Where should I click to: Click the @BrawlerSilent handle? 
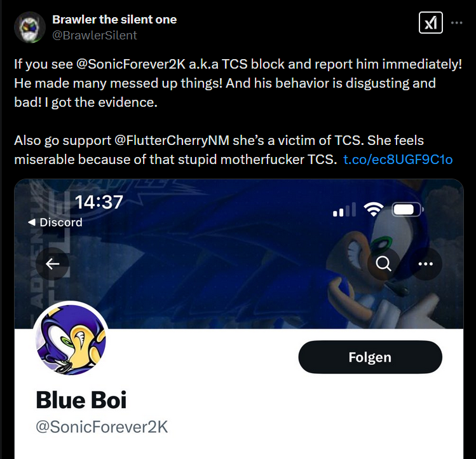pyautogui.click(x=95, y=35)
